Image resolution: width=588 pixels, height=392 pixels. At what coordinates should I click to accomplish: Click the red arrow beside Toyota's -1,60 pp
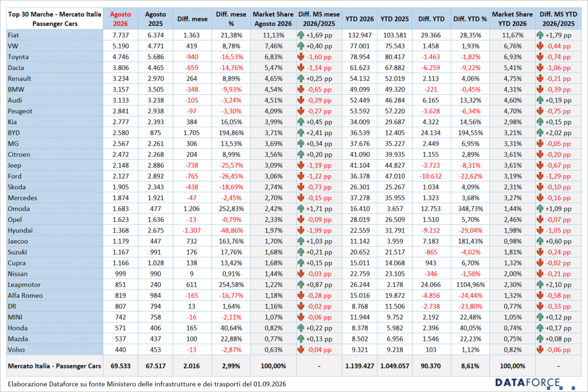(301, 57)
